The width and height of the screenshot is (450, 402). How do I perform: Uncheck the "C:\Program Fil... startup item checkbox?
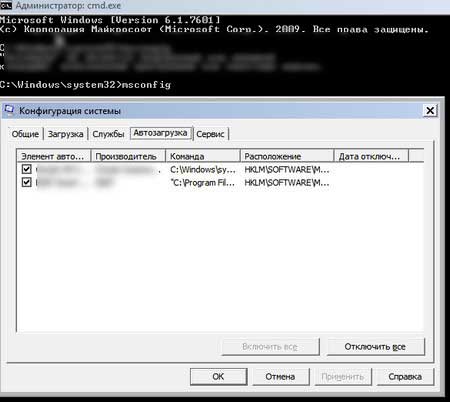[27, 182]
